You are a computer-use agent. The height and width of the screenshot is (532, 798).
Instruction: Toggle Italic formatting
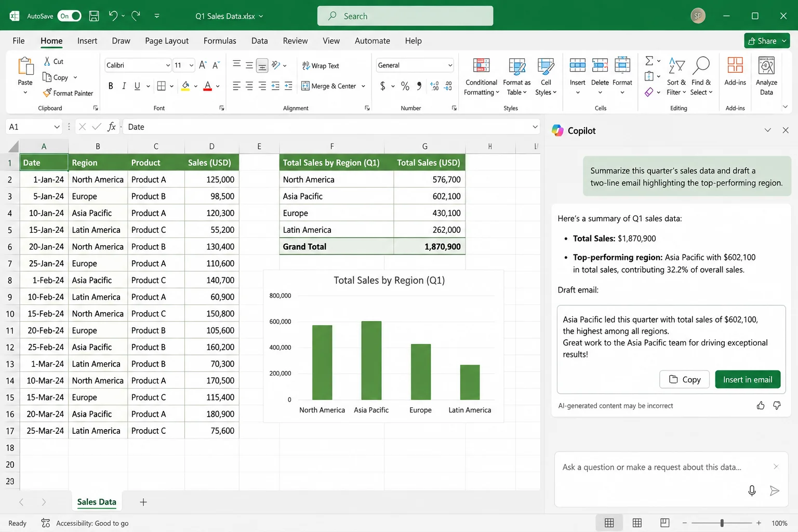pos(124,86)
